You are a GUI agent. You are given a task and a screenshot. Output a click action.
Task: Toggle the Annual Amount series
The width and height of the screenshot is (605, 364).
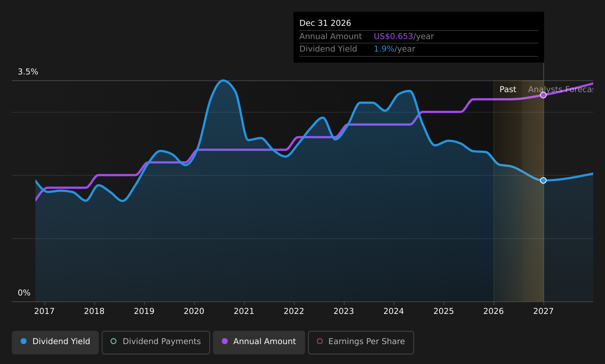coord(259,342)
